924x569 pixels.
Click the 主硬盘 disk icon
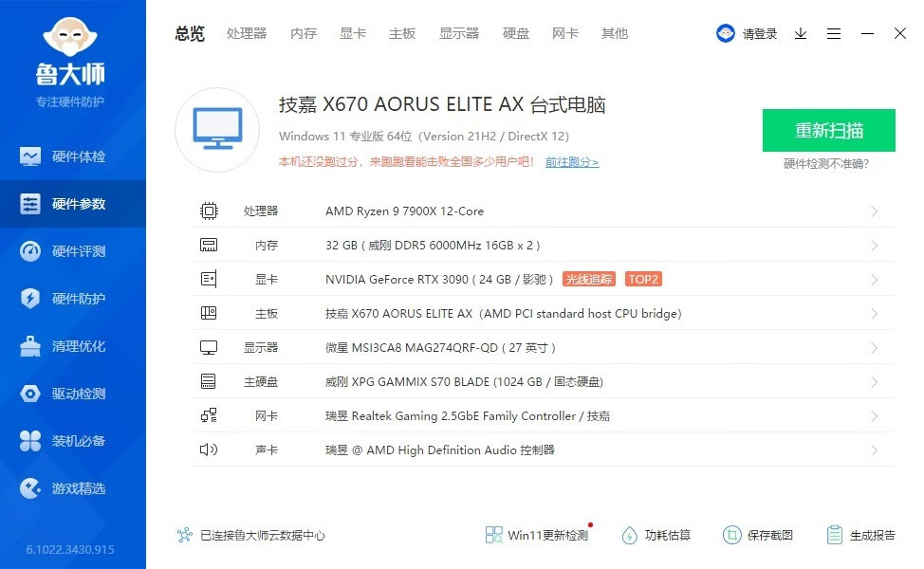[x=209, y=381]
